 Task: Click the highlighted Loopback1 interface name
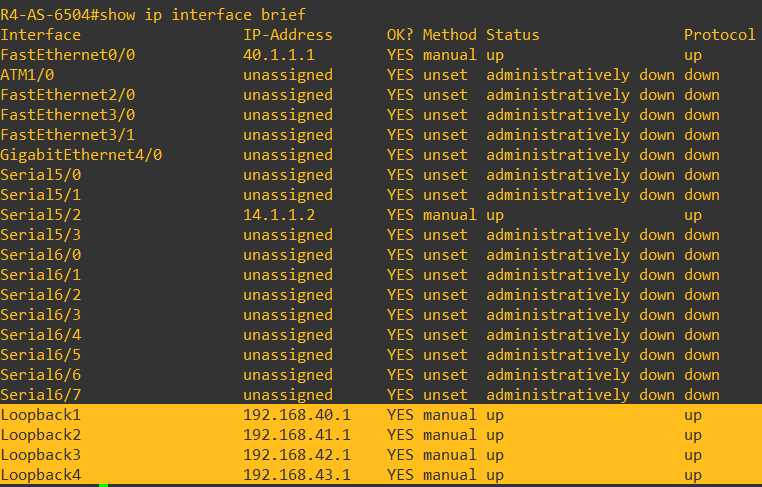(40, 415)
